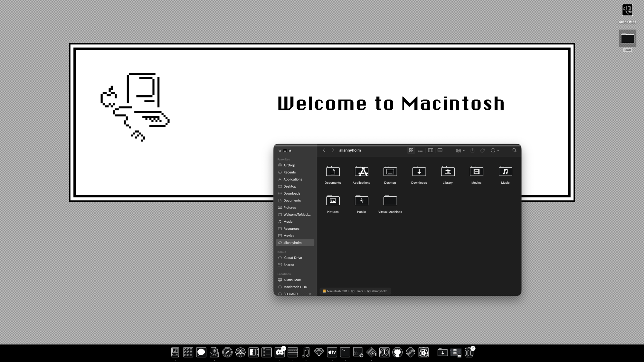Image resolution: width=644 pixels, height=362 pixels.
Task: Eject the SD CARD volume
Action: [310, 294]
